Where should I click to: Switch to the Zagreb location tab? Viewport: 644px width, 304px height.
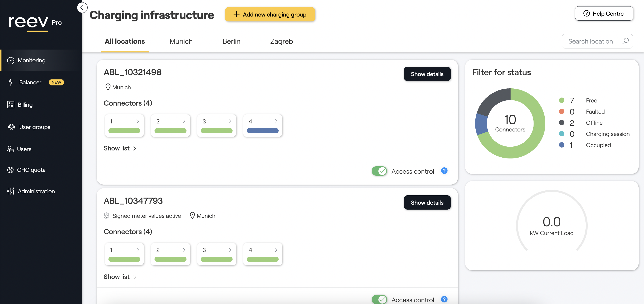pos(281,41)
